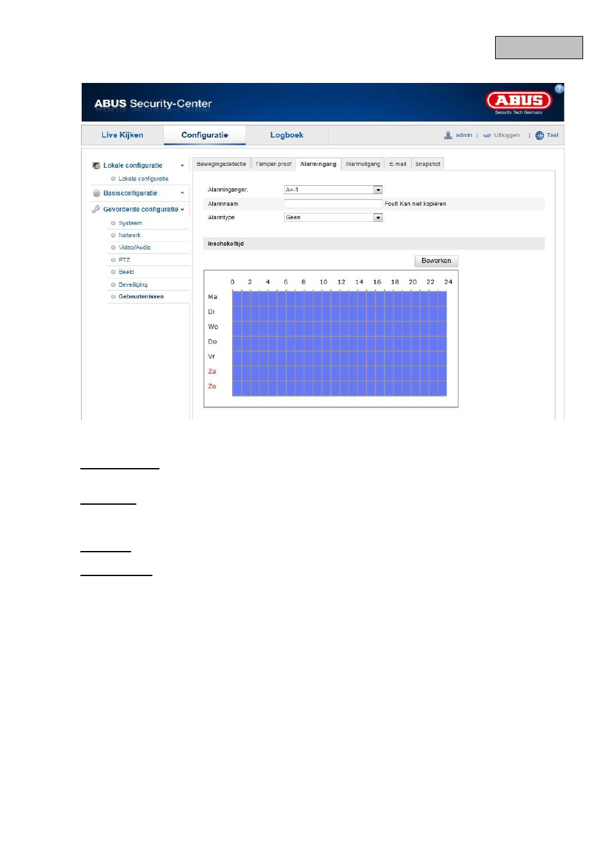Select bullet next to Gebeurtenissen
This screenshot has height=868, width=614.
pyautogui.click(x=113, y=296)
